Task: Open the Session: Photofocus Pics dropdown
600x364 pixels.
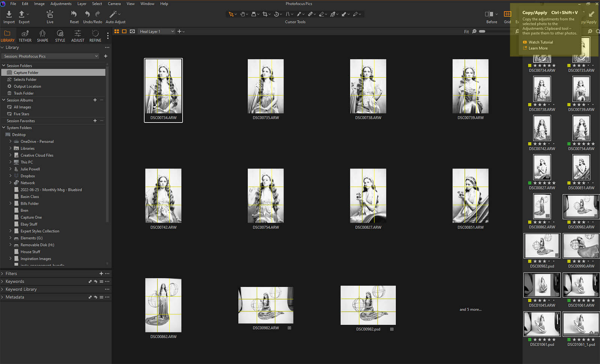Action: click(x=51, y=56)
